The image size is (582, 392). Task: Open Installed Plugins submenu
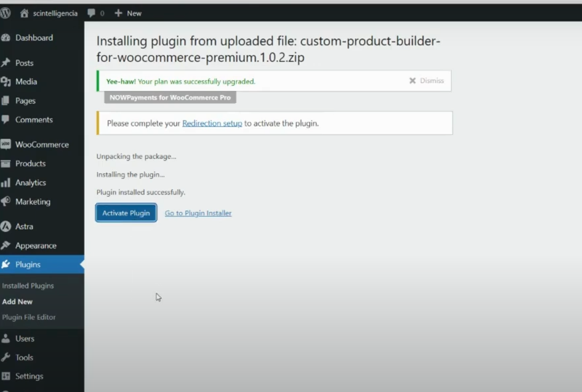pyautogui.click(x=28, y=286)
